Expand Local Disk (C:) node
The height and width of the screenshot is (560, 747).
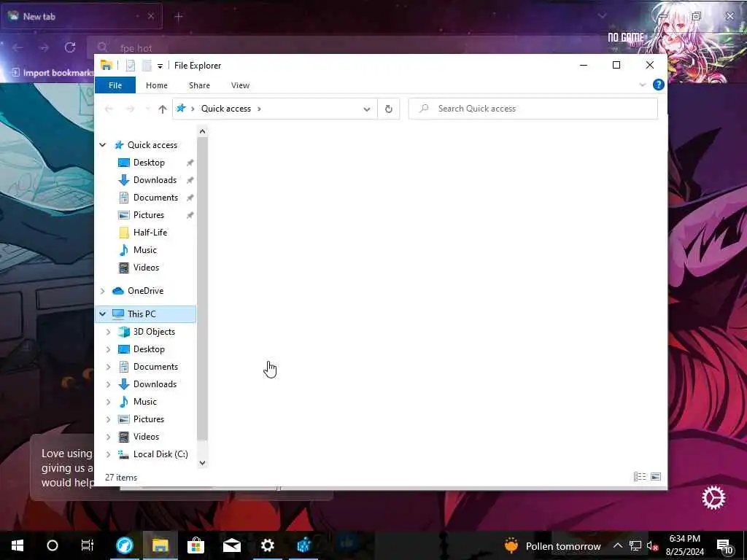108,454
